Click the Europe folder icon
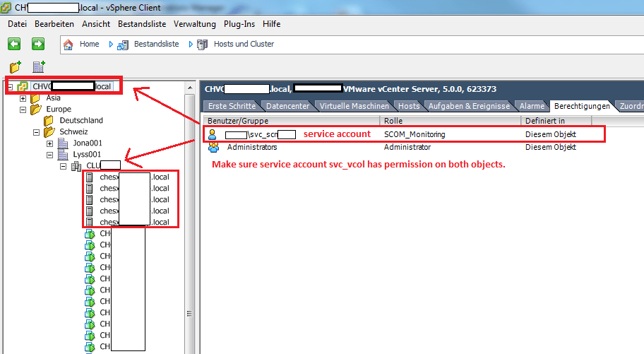This screenshot has width=644, height=354. point(36,110)
